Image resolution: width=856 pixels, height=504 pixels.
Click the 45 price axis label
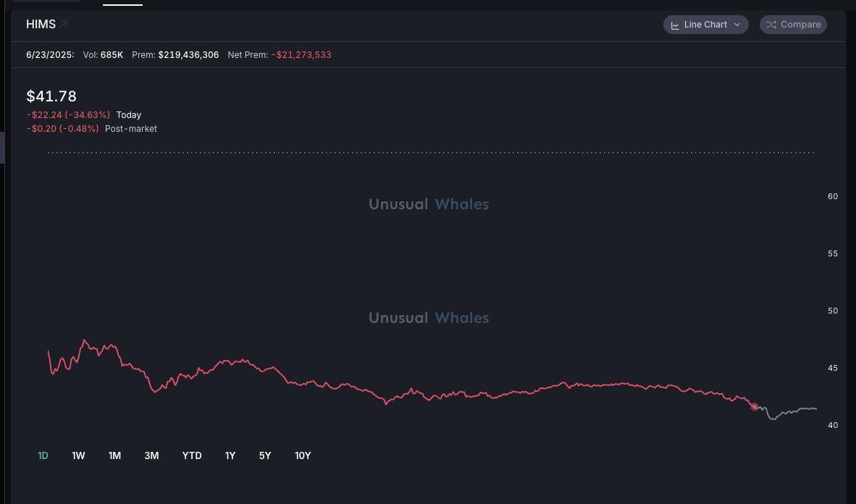[833, 368]
